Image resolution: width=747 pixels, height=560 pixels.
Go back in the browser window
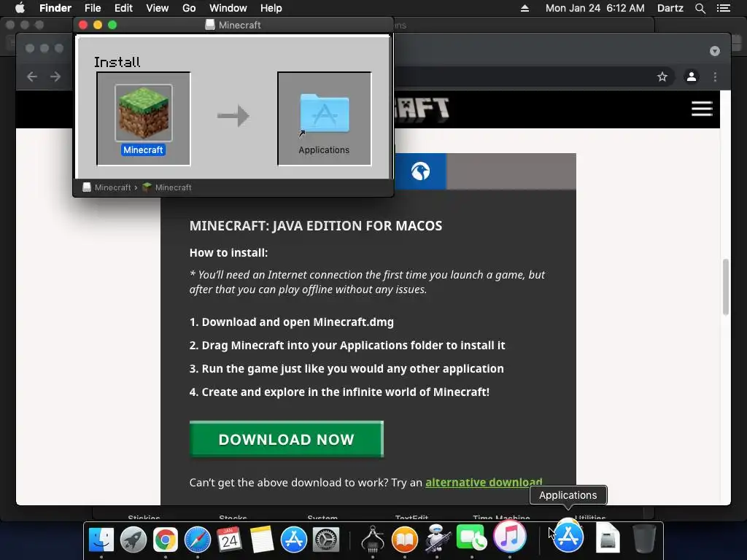pos(32,77)
